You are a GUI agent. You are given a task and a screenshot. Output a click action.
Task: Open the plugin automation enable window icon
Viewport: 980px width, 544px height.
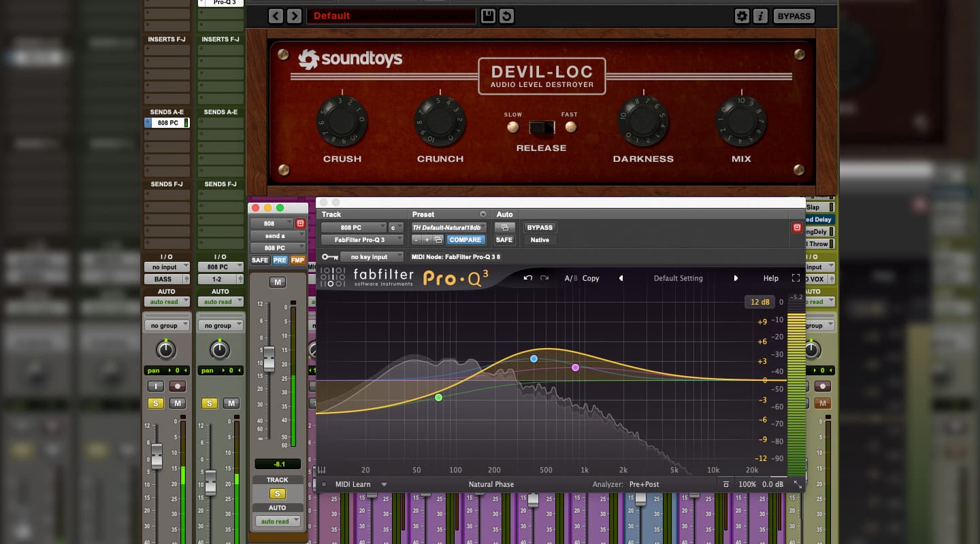coord(504,228)
